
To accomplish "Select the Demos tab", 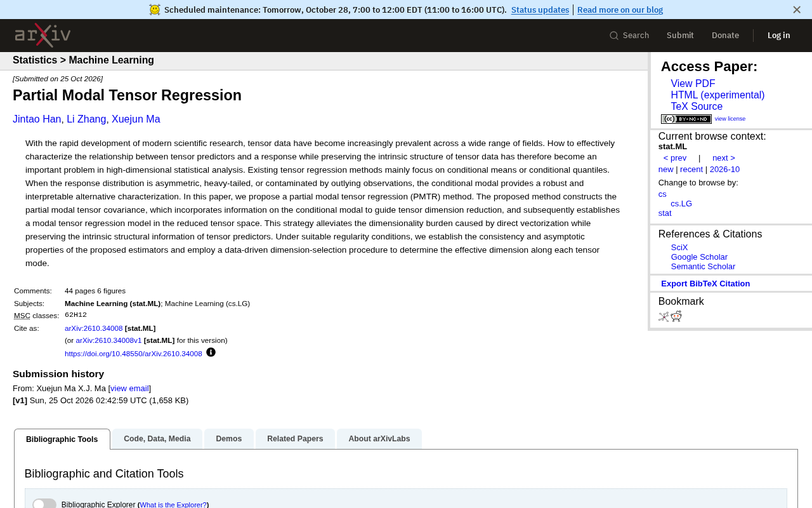I will (x=229, y=439).
